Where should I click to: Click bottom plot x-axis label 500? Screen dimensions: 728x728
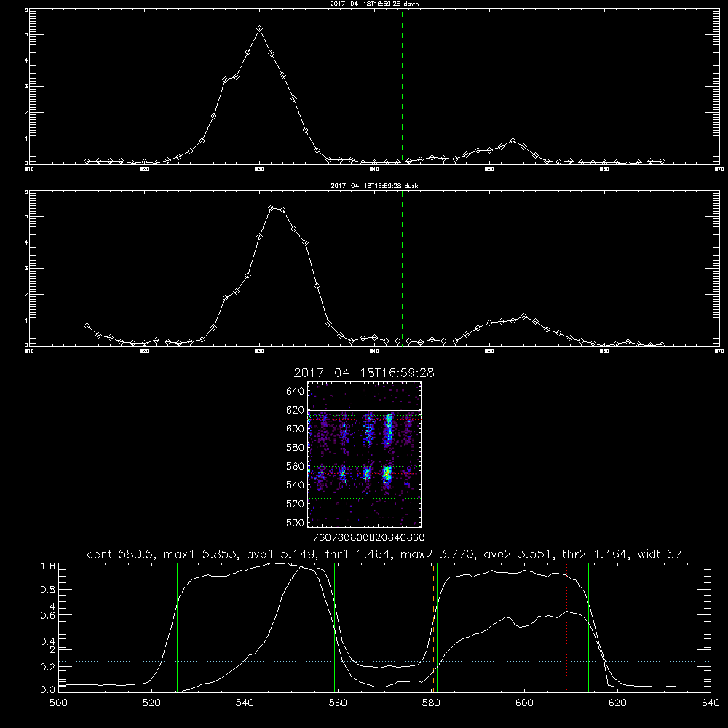click(x=58, y=703)
